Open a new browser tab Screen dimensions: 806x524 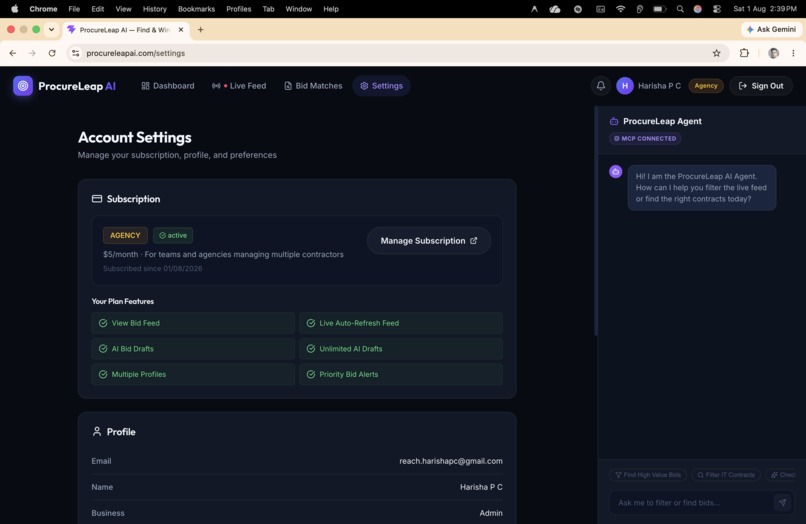click(x=200, y=29)
